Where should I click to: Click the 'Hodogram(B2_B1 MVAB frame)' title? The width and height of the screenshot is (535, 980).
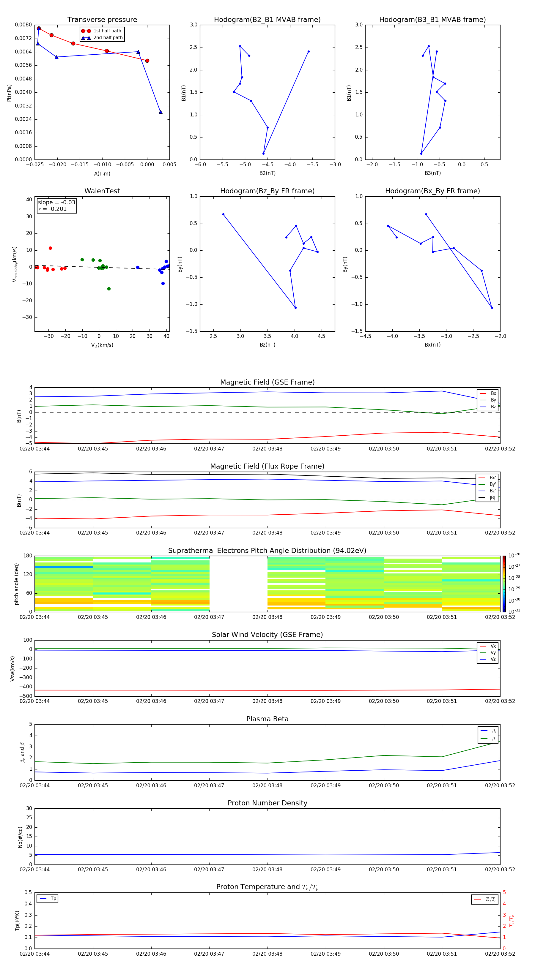pyautogui.click(x=267, y=20)
